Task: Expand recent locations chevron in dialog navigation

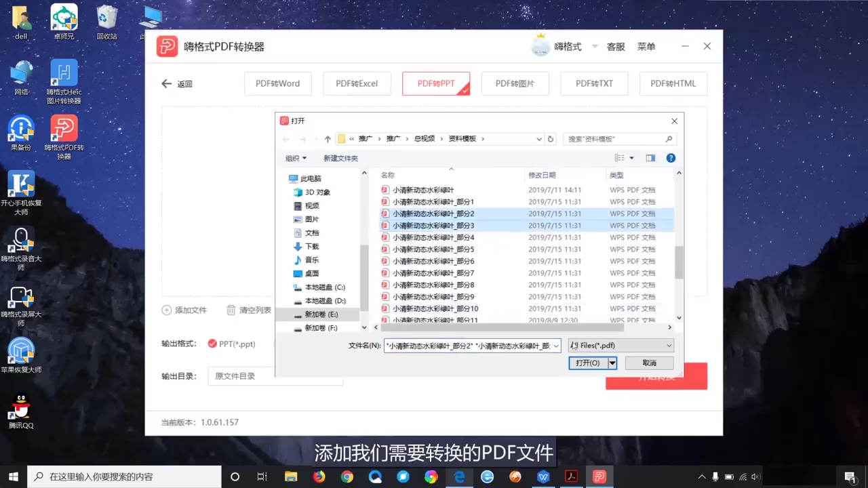Action: [x=315, y=139]
